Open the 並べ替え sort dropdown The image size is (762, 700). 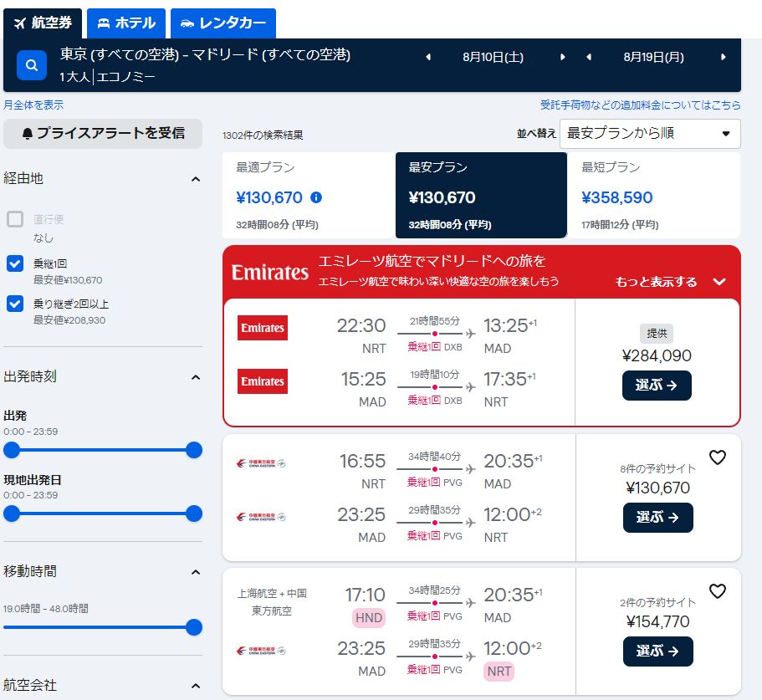tap(650, 134)
